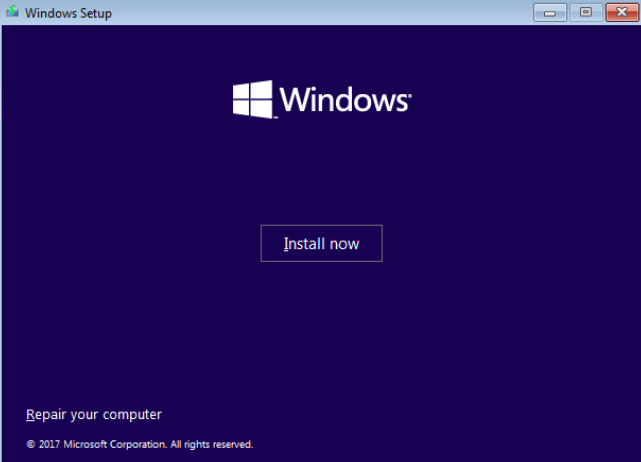Click the Windows Setup title bar icon
Screen dimensions: 641x462
click(12, 13)
